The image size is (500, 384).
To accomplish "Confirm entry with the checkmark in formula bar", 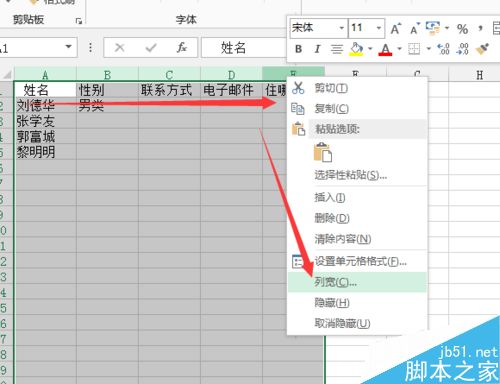I will click(151, 48).
